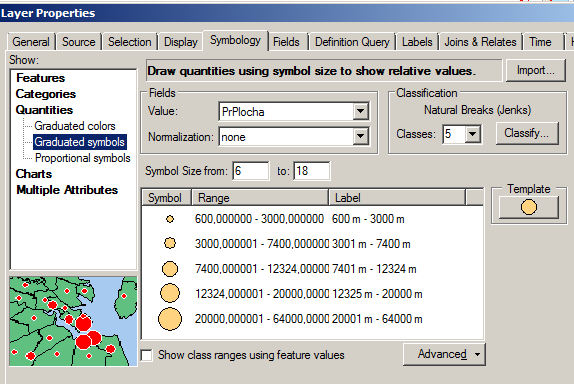The width and height of the screenshot is (574, 384).
Task: Click range starting 7400,000001
Action: 262,269
